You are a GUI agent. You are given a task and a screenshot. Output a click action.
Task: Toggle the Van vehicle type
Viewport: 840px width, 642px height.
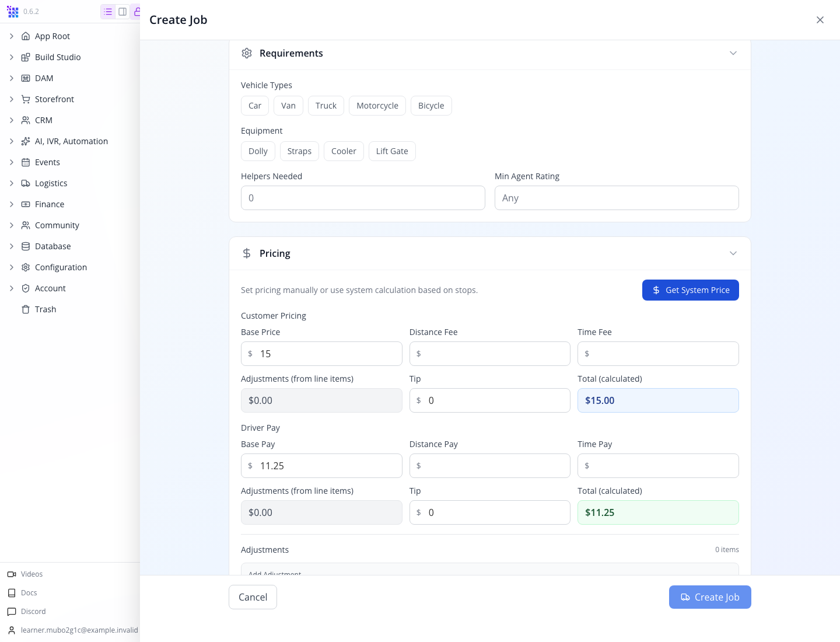pyautogui.click(x=288, y=106)
